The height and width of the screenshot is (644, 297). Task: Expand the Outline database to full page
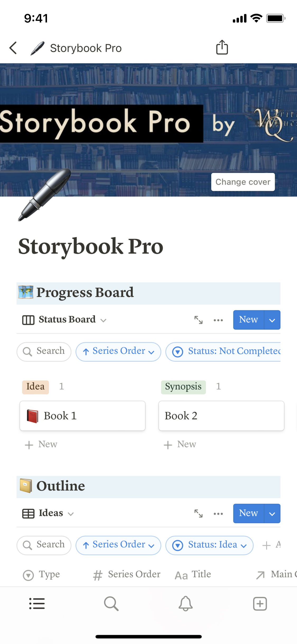tap(199, 513)
